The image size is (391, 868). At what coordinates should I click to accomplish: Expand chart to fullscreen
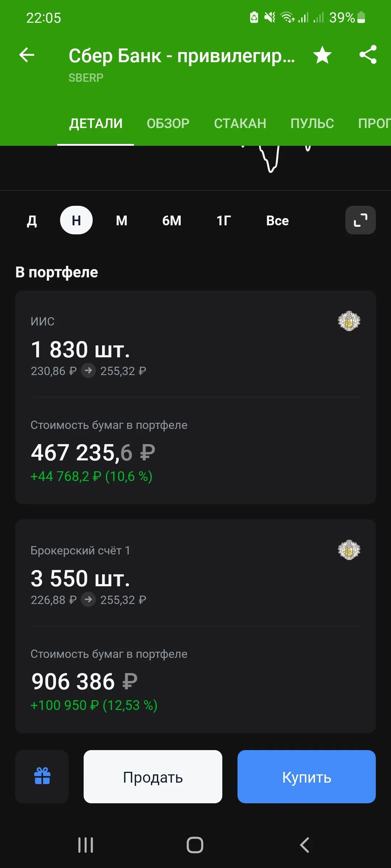click(x=361, y=220)
